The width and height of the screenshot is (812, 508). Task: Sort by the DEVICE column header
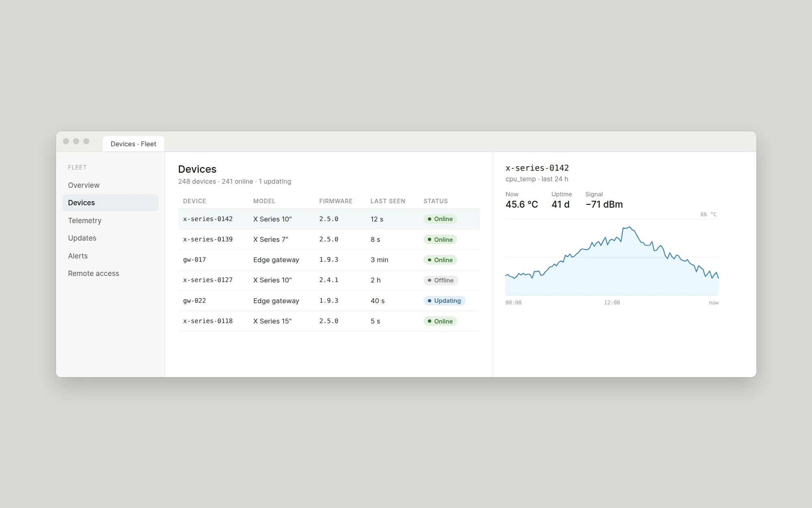[x=194, y=201]
